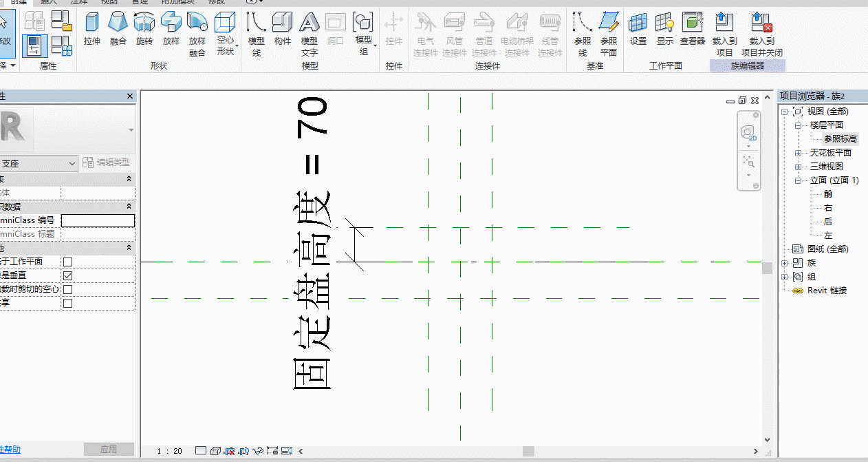Click 显示 to show the work plane
The width and height of the screenshot is (868, 462).
pyautogui.click(x=665, y=30)
